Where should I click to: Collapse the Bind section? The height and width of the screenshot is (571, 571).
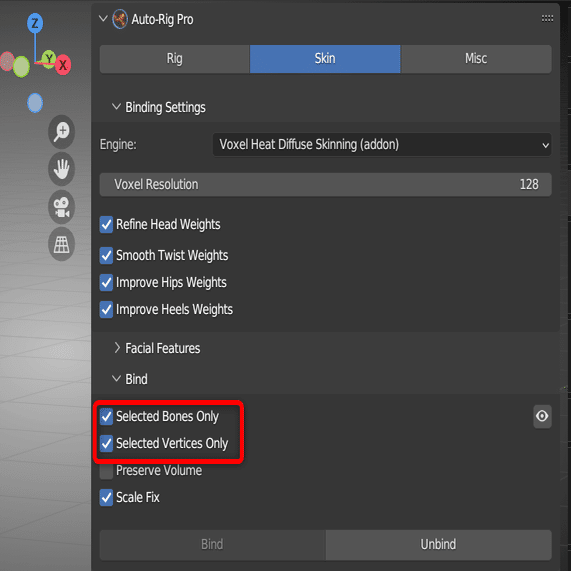(116, 378)
